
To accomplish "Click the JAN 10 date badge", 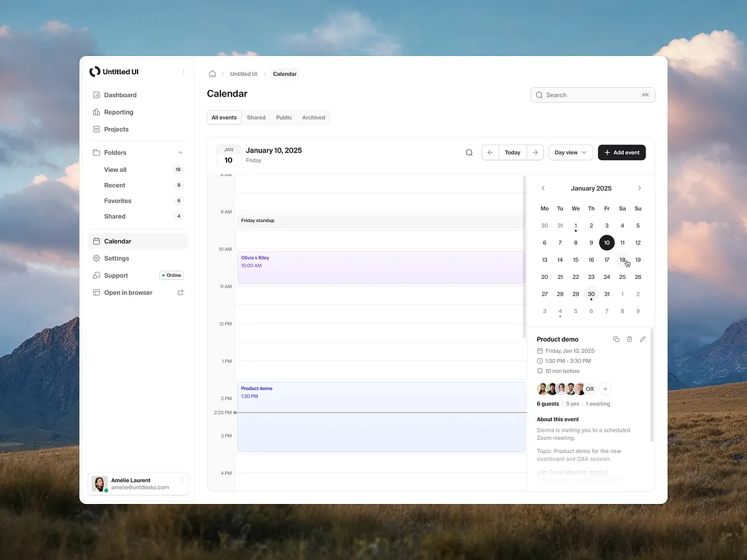I will pyautogui.click(x=228, y=156).
